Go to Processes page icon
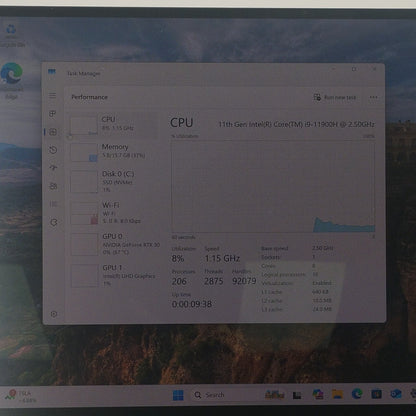The width and height of the screenshot is (416, 416). pyautogui.click(x=52, y=114)
